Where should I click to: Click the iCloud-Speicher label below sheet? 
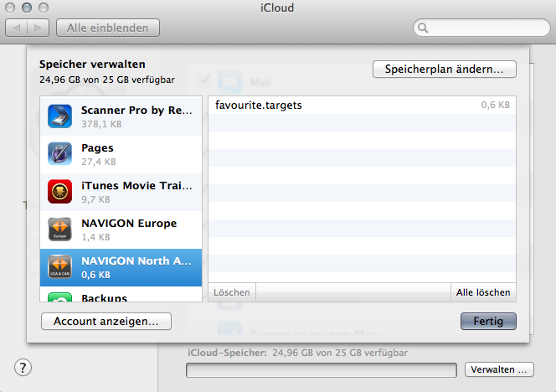[227, 353]
